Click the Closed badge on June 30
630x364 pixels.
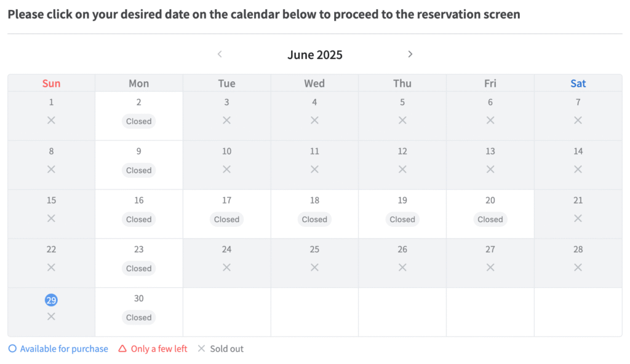click(x=138, y=317)
